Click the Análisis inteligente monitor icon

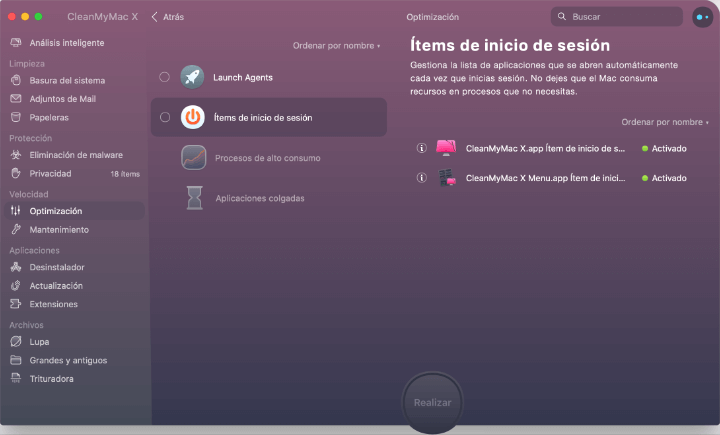pyautogui.click(x=16, y=43)
